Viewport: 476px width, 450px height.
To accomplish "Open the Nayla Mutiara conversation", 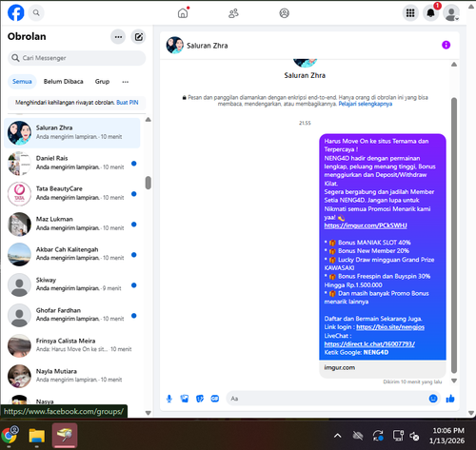I will (x=72, y=377).
